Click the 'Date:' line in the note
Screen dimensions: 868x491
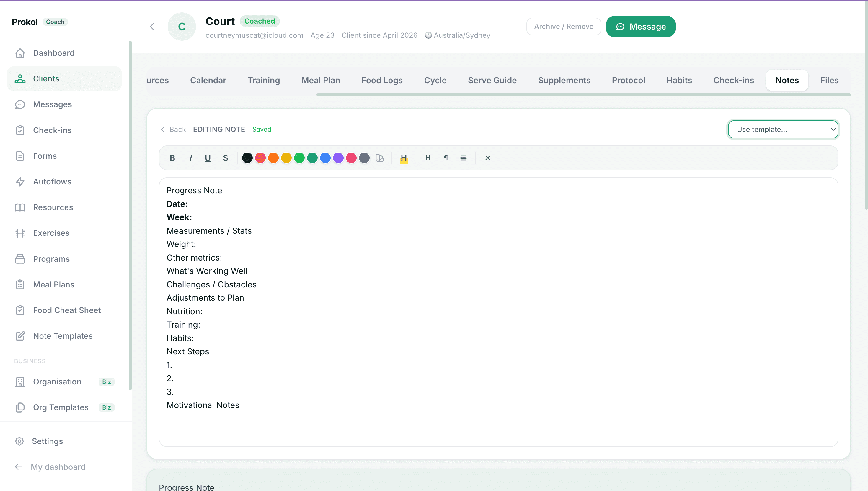pos(177,204)
